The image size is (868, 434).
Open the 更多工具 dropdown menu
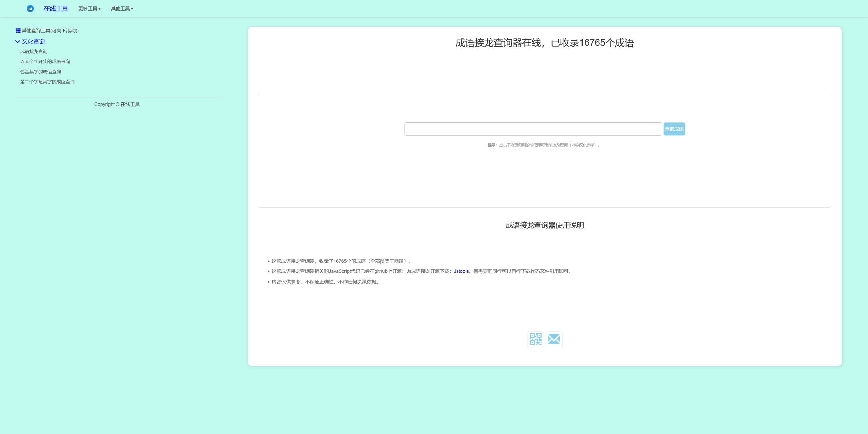tap(90, 8)
